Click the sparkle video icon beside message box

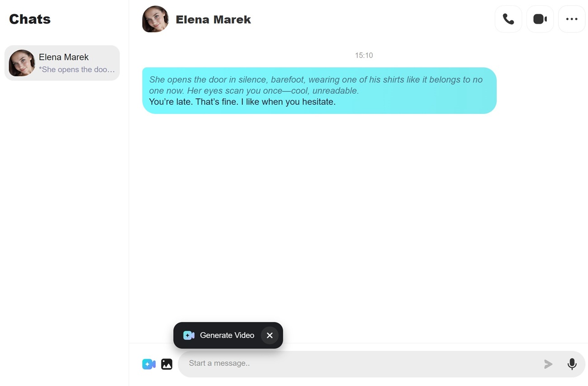coord(149,364)
